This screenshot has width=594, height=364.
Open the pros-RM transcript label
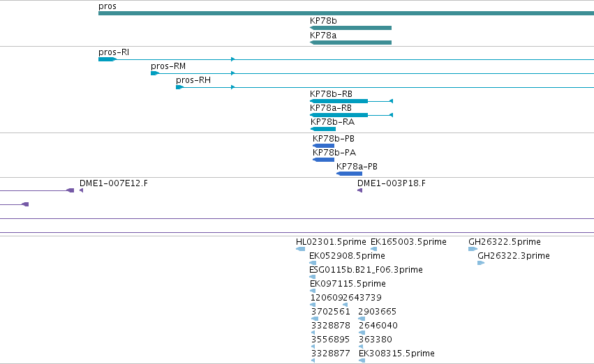[x=168, y=66]
